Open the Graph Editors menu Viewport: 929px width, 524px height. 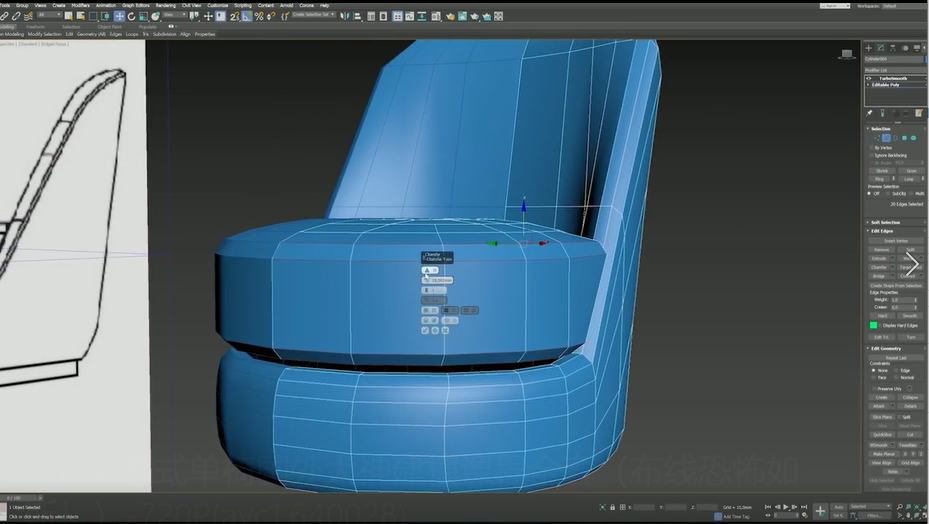click(x=136, y=5)
